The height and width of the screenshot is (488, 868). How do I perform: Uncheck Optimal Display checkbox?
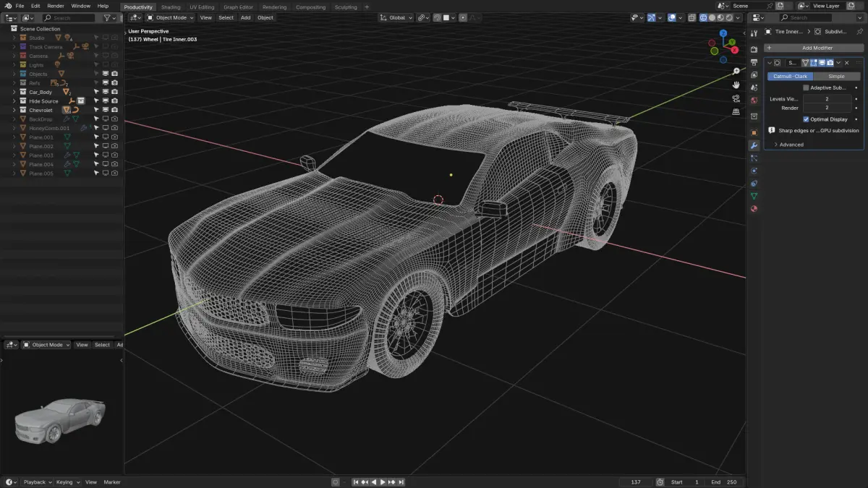click(807, 119)
